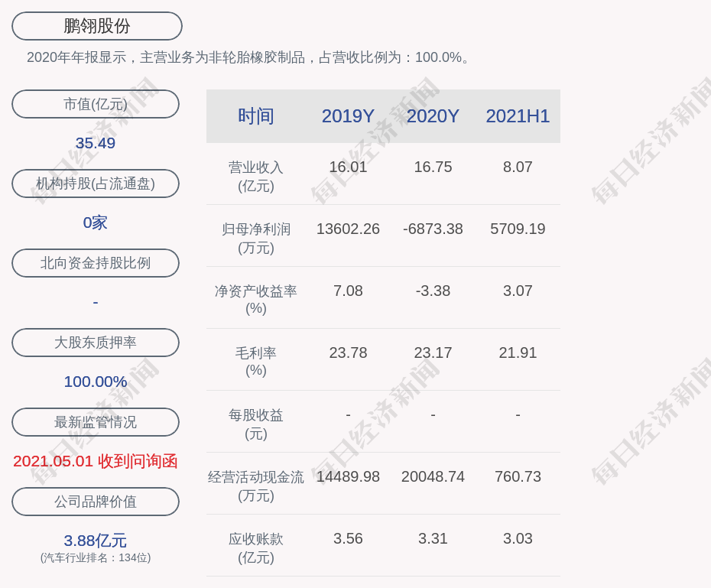
Task: Click gross margin value 23.17
Action: coord(433,352)
